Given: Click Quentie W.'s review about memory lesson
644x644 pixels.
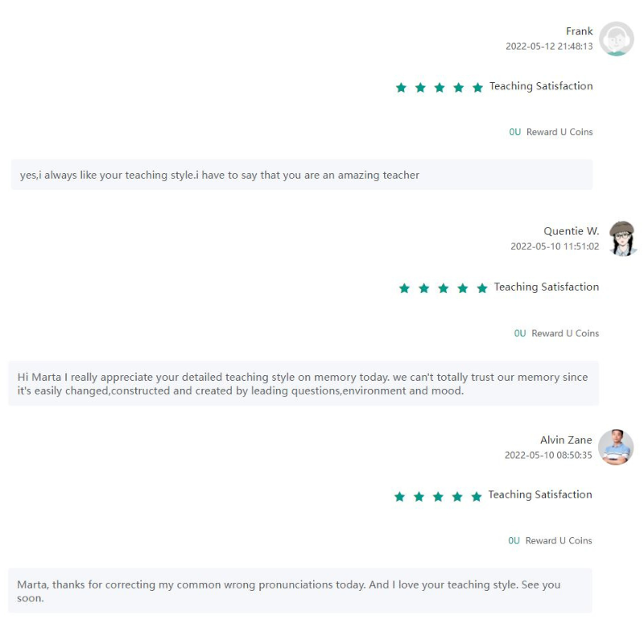Looking at the screenshot, I should pos(302,384).
